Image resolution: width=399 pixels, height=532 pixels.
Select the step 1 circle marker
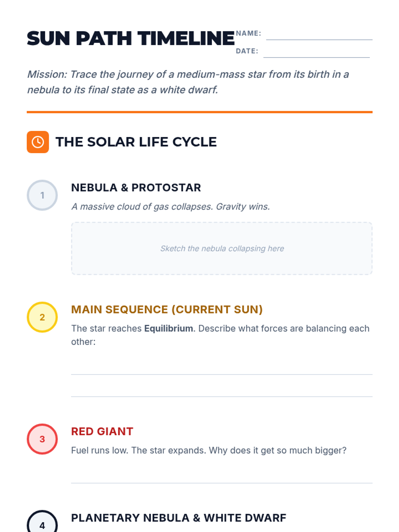[x=42, y=195]
